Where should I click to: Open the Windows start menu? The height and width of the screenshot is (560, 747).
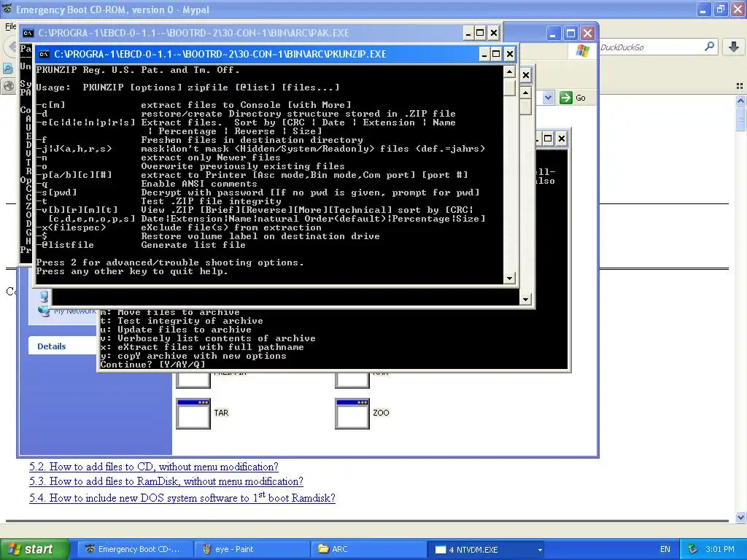34,549
